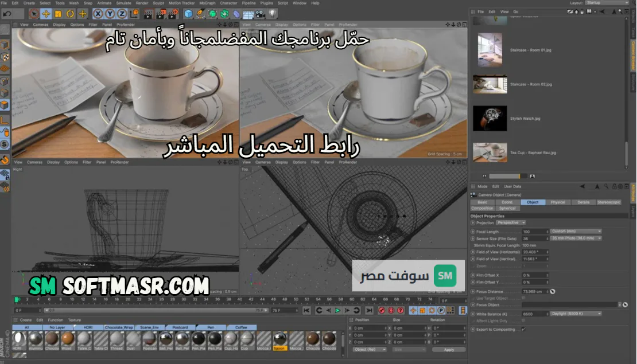Viewport: 637px width, 364px height.
Task: Click the Apply coordinates button
Action: click(x=449, y=350)
